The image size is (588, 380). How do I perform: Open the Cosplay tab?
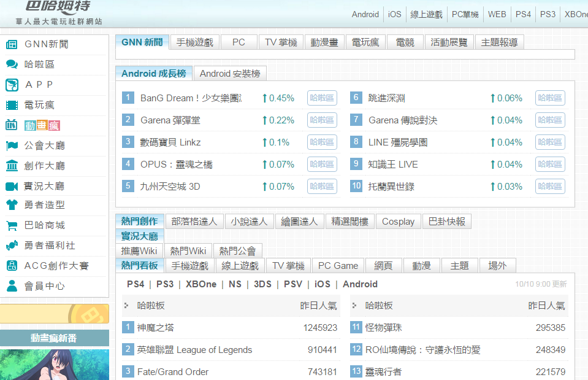[x=398, y=222]
